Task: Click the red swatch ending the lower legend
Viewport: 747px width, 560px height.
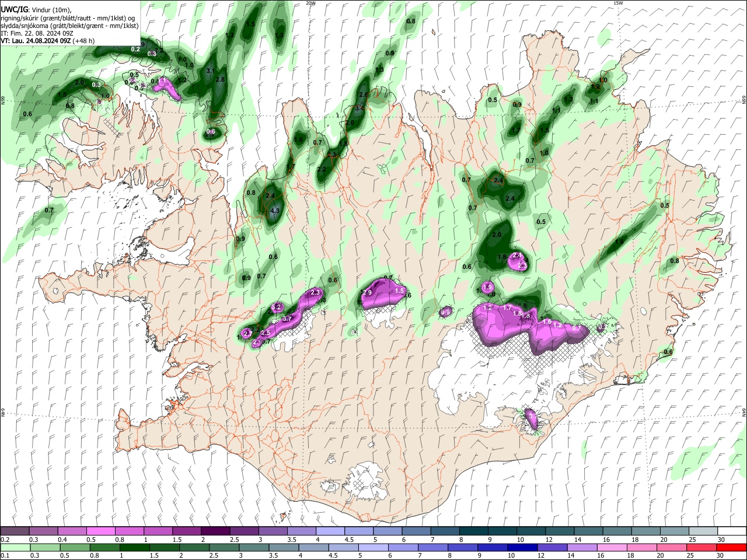Action: coord(732,548)
